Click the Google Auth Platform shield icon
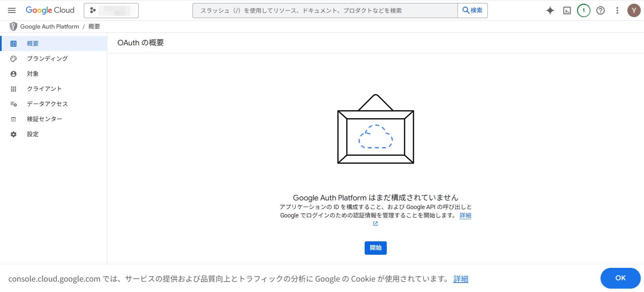 click(x=13, y=27)
